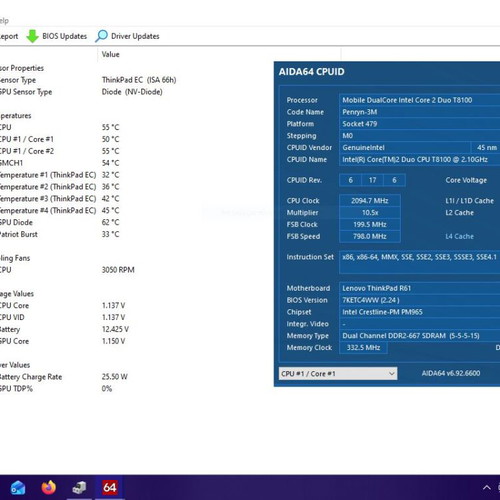This screenshot has height=500, width=500.
Task: Click the Memory Clock 332.5 MHz field
Action: click(x=363, y=348)
